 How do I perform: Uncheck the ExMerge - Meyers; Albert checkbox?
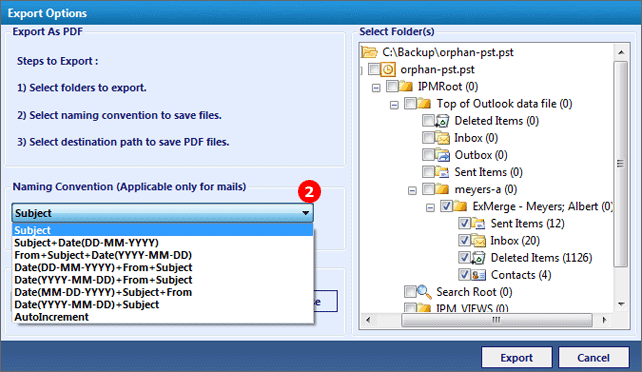click(x=446, y=206)
